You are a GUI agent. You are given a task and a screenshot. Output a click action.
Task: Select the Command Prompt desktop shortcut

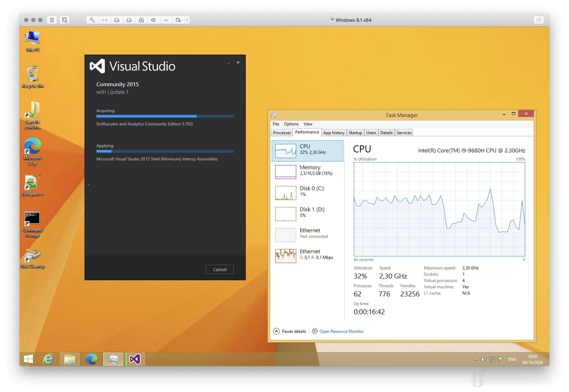click(x=32, y=225)
